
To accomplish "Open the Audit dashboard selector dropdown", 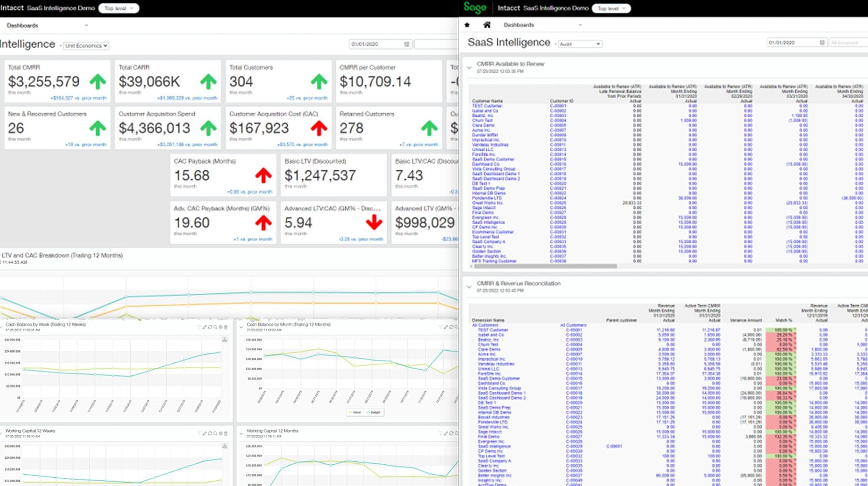I will 580,44.
